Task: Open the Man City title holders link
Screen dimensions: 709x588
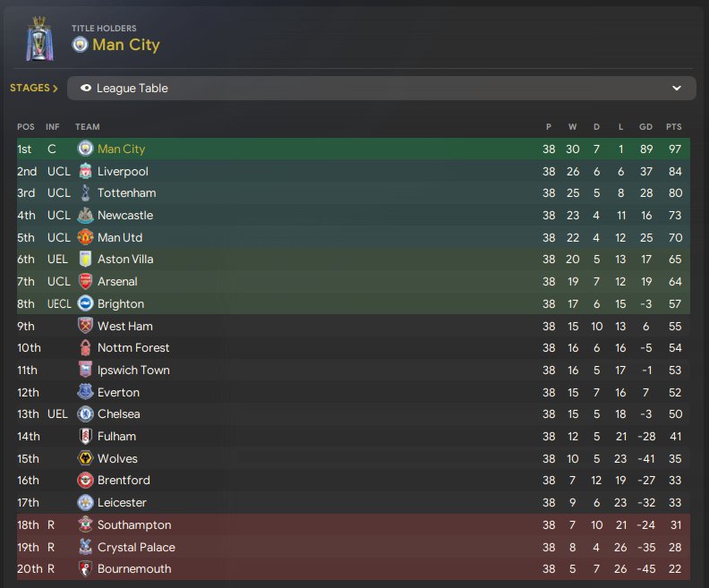Action: click(125, 45)
